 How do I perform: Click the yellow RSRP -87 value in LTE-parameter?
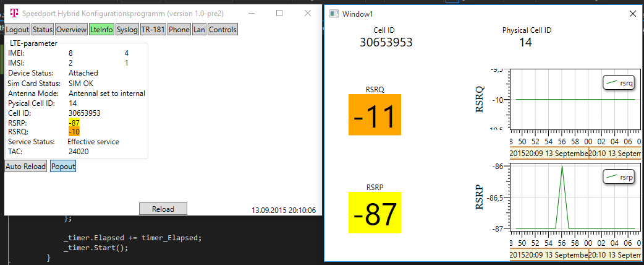[74, 123]
